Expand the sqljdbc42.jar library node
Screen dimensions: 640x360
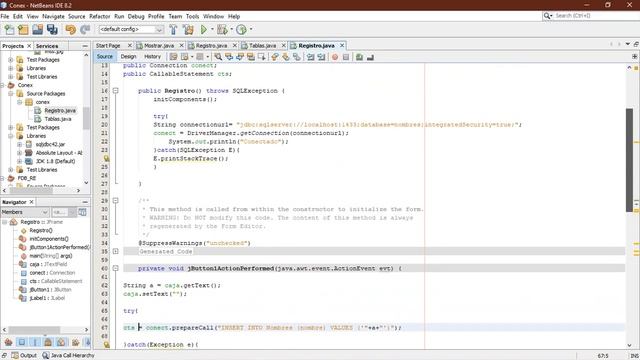pos(19,144)
